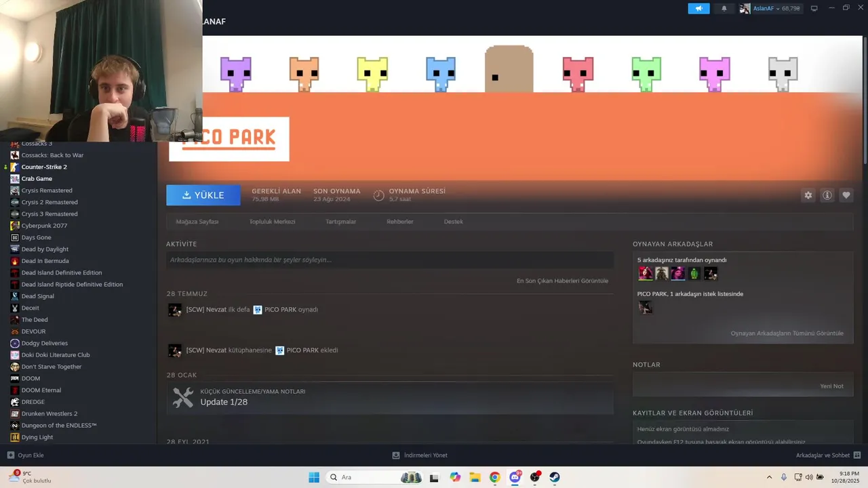
Task: Open En Son Çıkan Haberleri Görüntüle link
Action: pos(562,281)
